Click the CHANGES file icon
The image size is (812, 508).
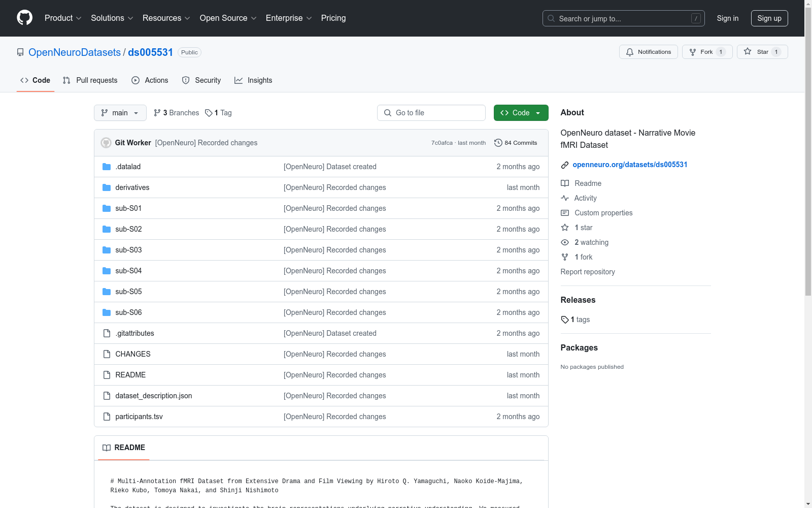click(x=107, y=354)
